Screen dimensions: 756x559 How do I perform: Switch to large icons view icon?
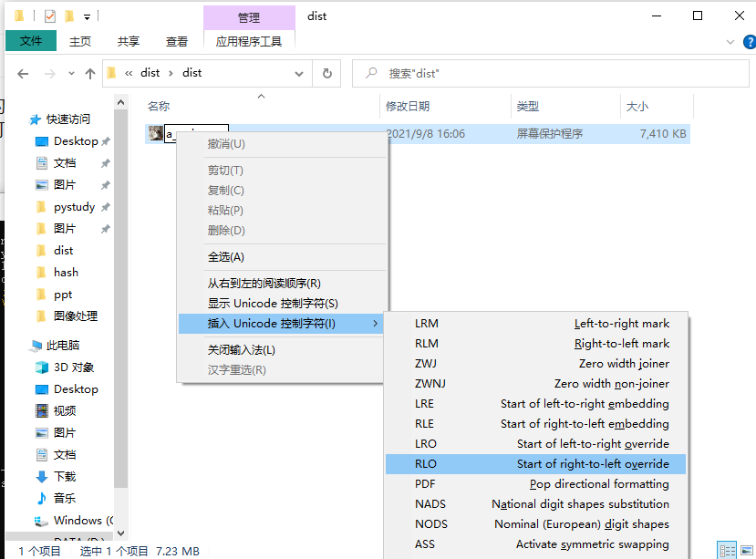(747, 550)
